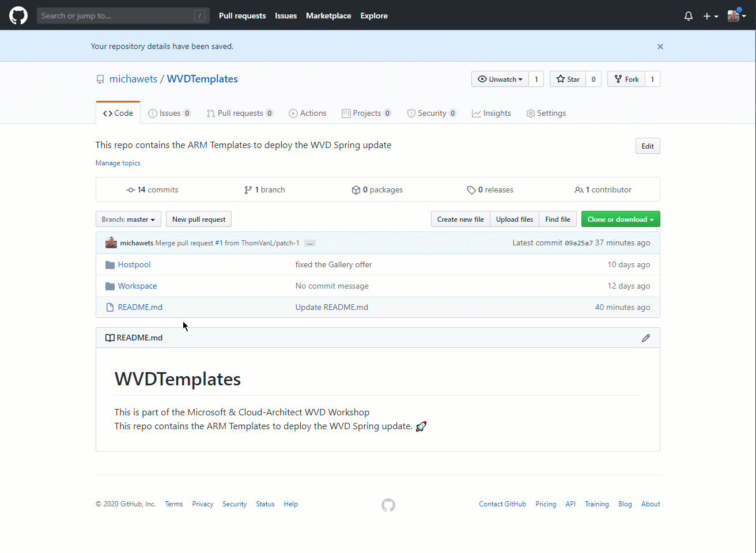The height and width of the screenshot is (553, 756).
Task: Click New pull request button
Action: click(x=199, y=219)
